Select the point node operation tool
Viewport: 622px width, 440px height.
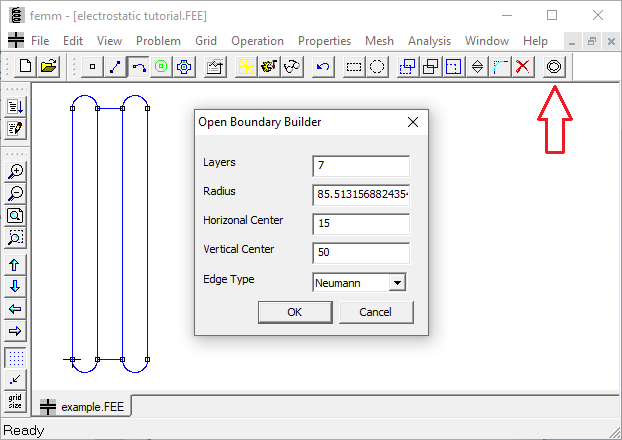click(92, 67)
